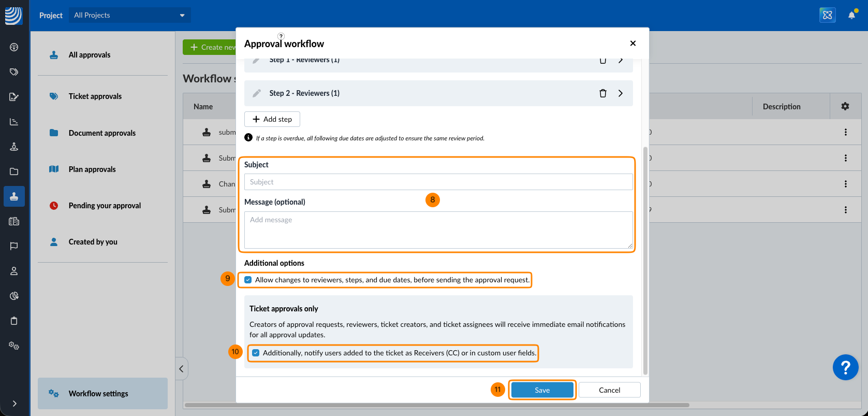This screenshot has width=868, height=416.
Task: Expand Step 2 Reviewers with chevron
Action: point(620,93)
